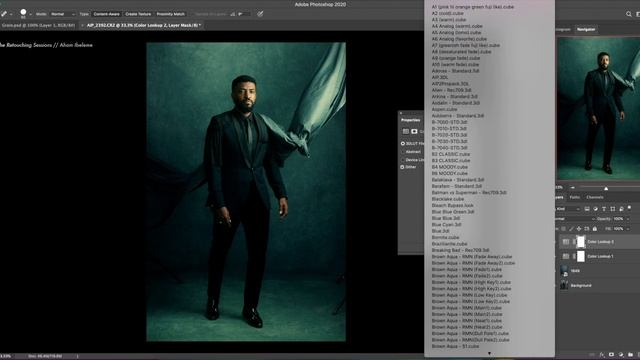Open the layer filter Kind dropdown
This screenshot has height=360, width=640.
[x=569, y=209]
